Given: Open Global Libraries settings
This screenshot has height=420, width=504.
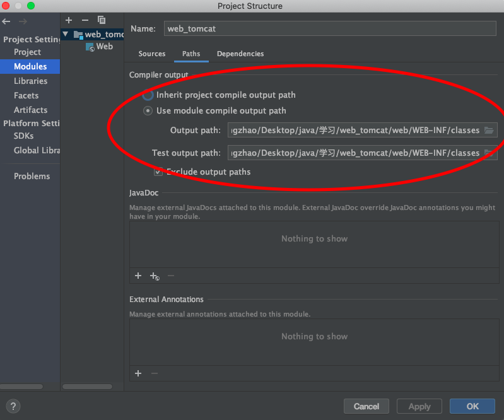Looking at the screenshot, I should click(37, 150).
